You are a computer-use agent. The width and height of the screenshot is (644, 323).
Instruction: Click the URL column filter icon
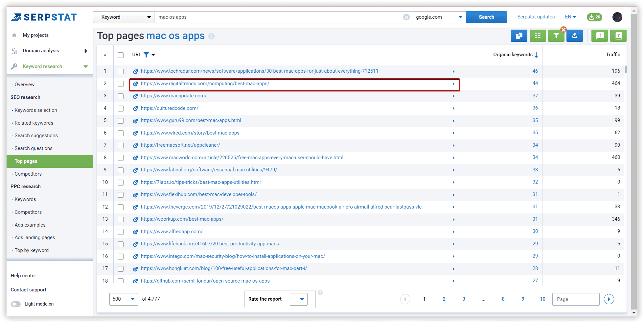(147, 55)
